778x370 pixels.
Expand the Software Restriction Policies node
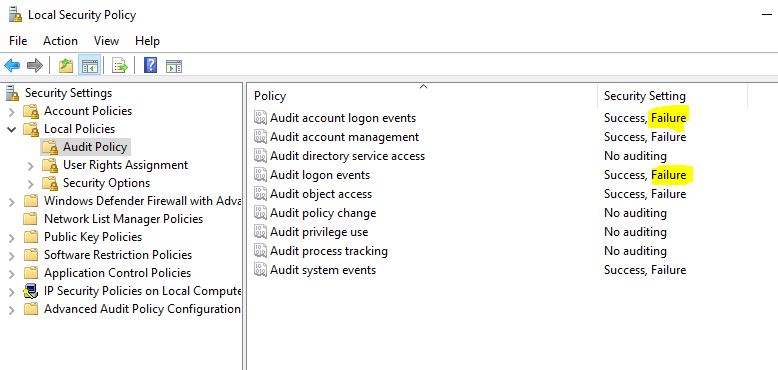click(x=11, y=255)
